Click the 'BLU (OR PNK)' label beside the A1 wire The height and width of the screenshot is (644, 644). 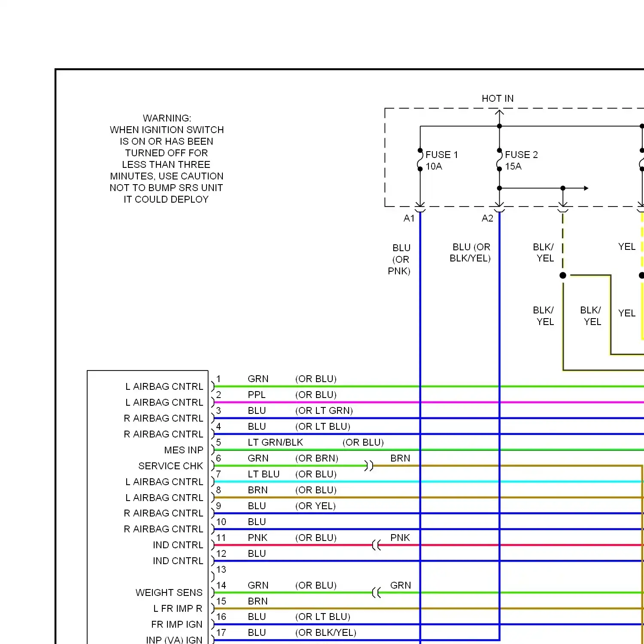click(x=399, y=259)
